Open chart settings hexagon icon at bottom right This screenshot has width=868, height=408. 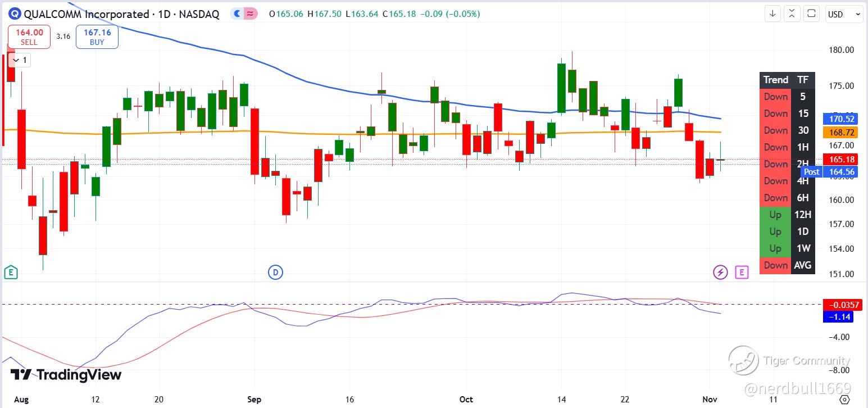coord(844,399)
